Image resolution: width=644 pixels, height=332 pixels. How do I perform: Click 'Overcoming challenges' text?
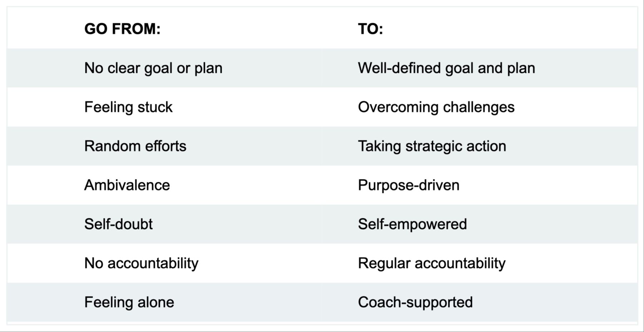tap(436, 107)
